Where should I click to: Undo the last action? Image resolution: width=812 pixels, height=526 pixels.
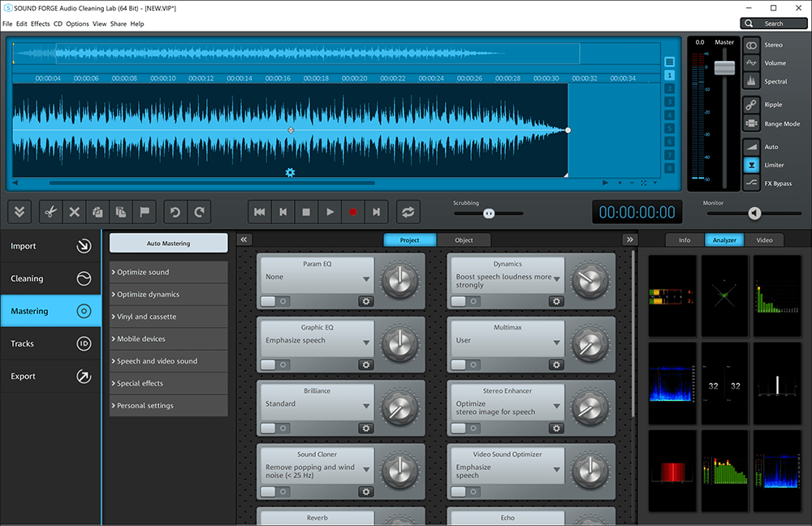tap(175, 212)
